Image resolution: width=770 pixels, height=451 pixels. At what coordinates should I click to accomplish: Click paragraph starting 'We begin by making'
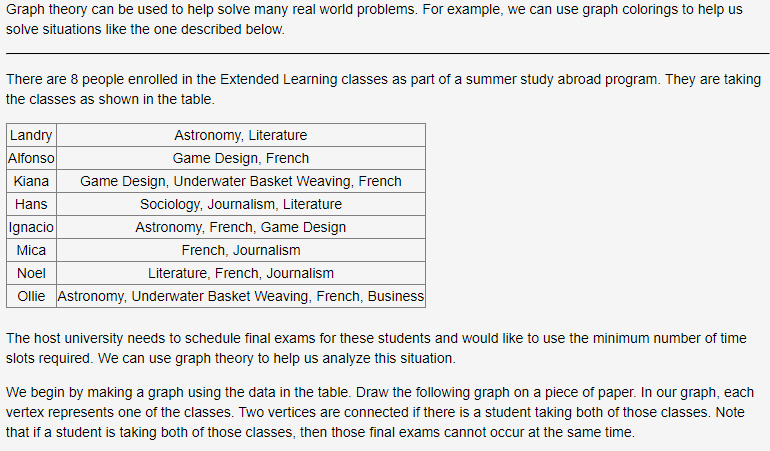(380, 412)
